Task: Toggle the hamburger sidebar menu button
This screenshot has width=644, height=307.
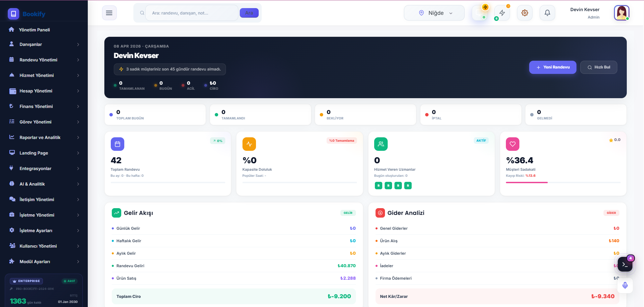Action: click(109, 13)
